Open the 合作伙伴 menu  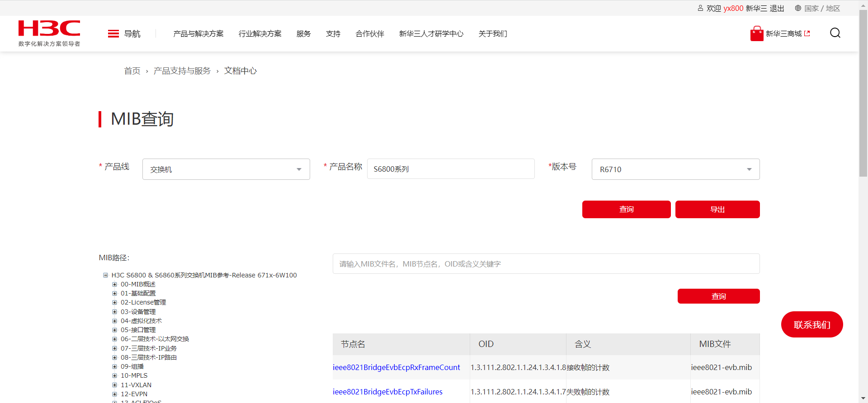(x=370, y=34)
